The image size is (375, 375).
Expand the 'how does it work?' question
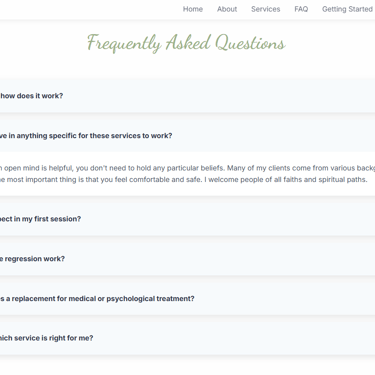click(187, 96)
